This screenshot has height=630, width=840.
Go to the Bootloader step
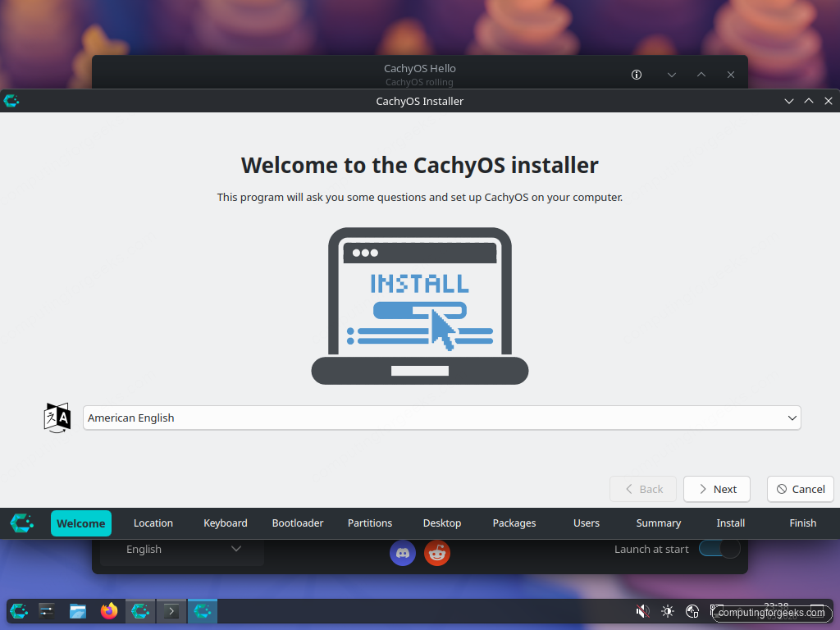pos(298,523)
